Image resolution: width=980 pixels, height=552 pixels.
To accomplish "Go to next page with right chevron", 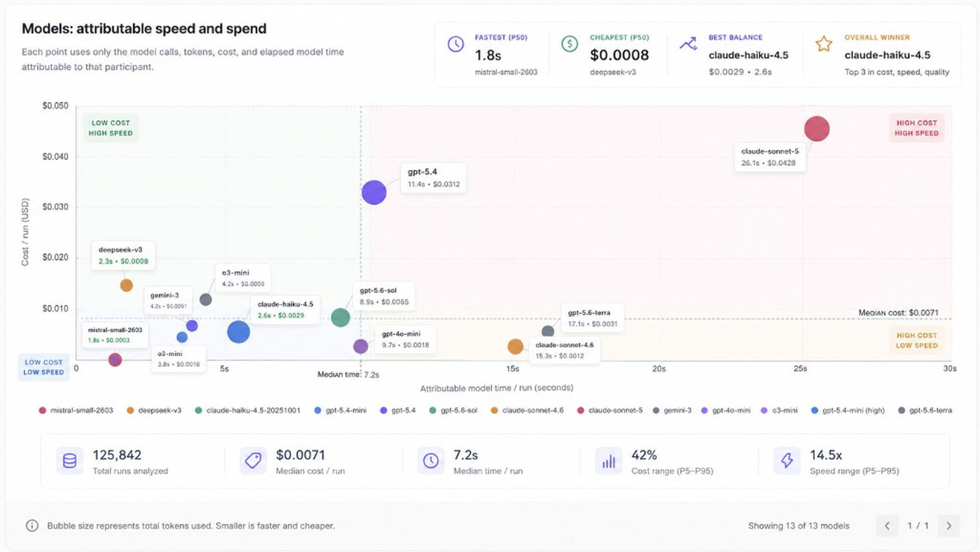I will point(949,526).
